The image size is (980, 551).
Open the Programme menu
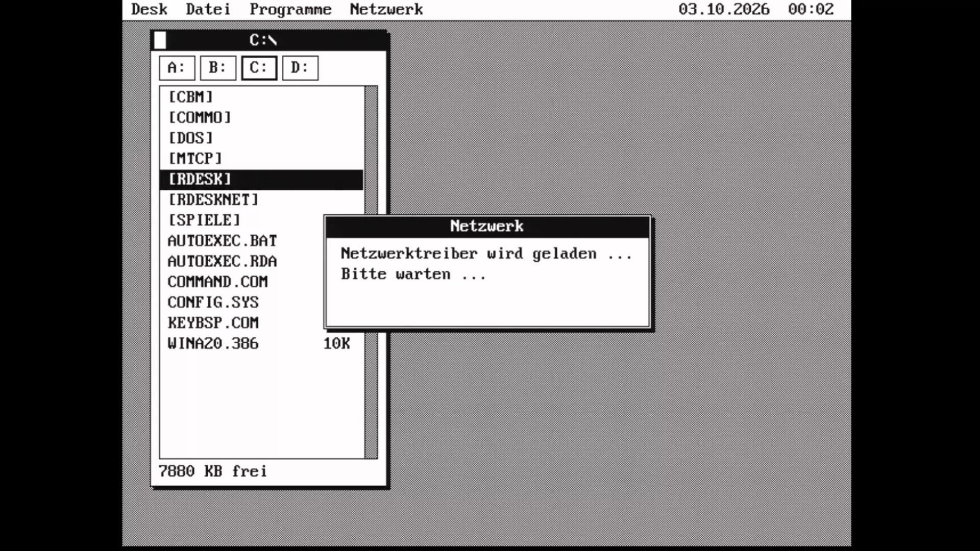click(x=290, y=9)
